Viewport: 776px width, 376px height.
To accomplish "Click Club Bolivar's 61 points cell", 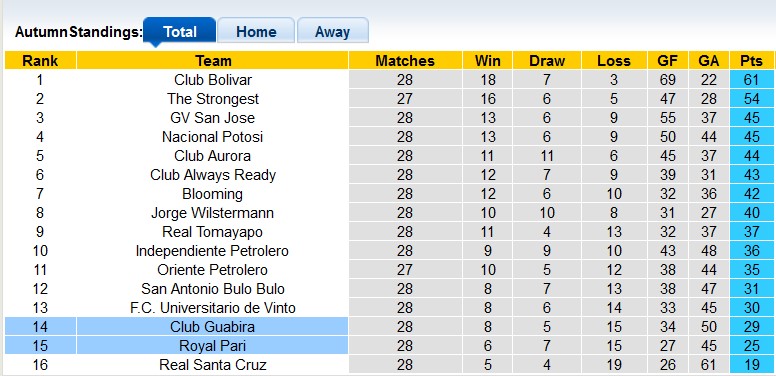I will coord(751,80).
